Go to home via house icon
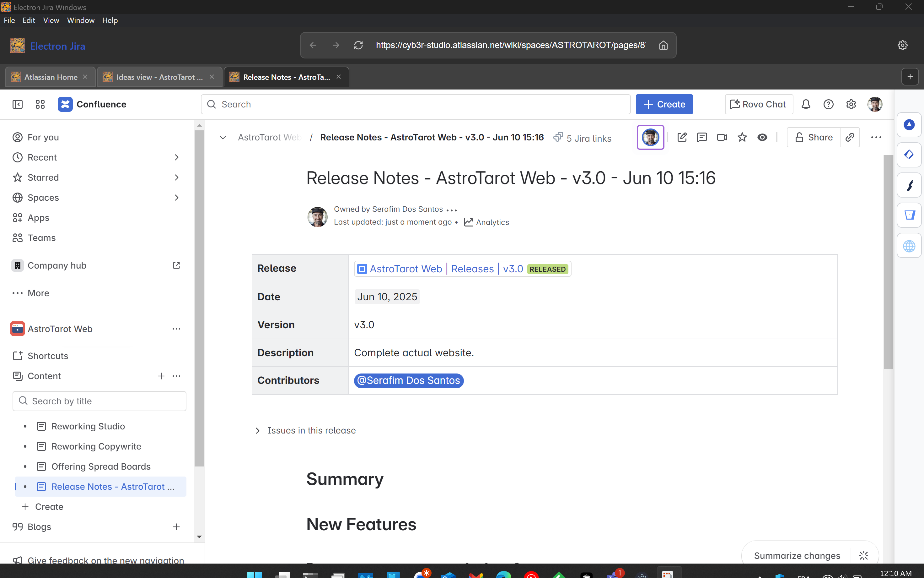Image resolution: width=924 pixels, height=578 pixels. point(663,45)
